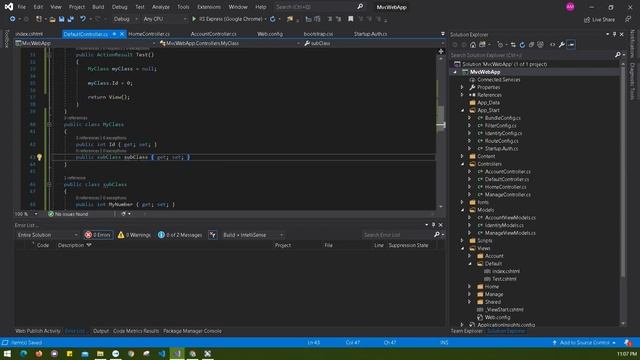
Task: Collapse the App_Start folder node
Action: (x=462, y=110)
